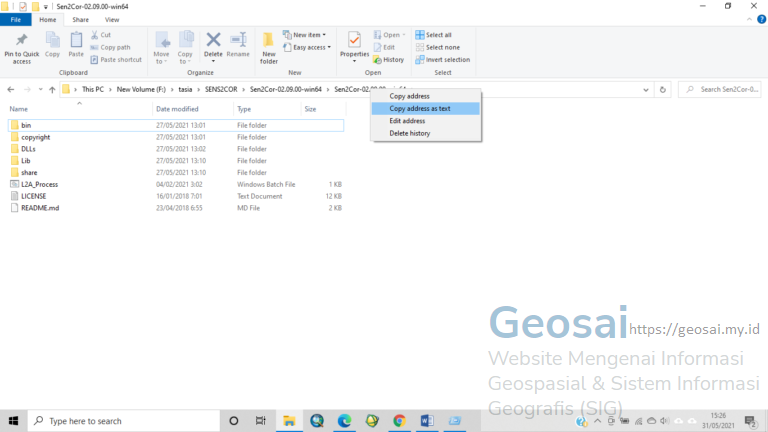Expand the Easy access dropdown
This screenshot has width=768, height=432.
310,47
